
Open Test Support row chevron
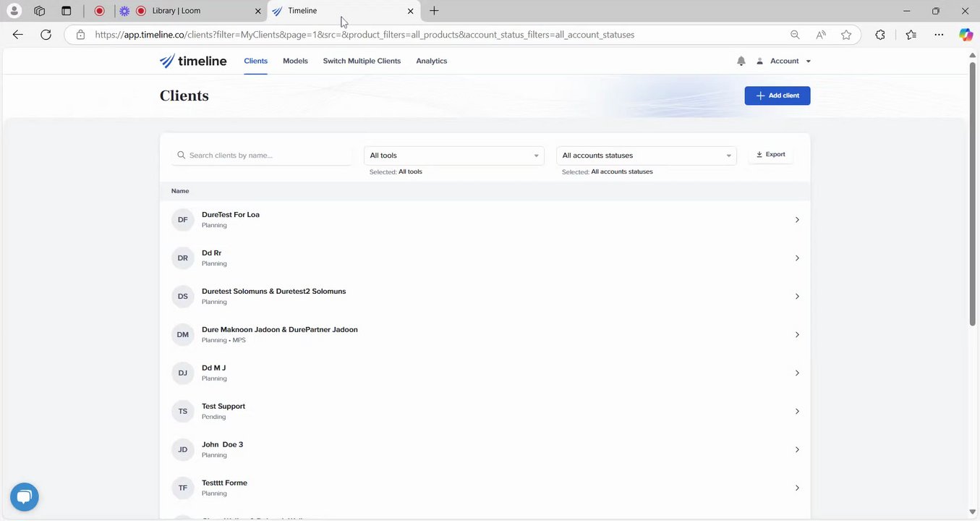[x=797, y=411]
